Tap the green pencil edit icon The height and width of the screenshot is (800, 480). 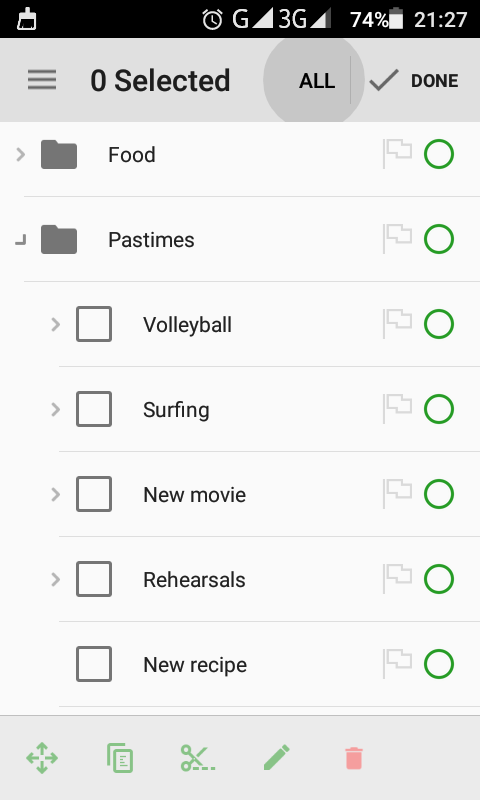[x=276, y=757]
